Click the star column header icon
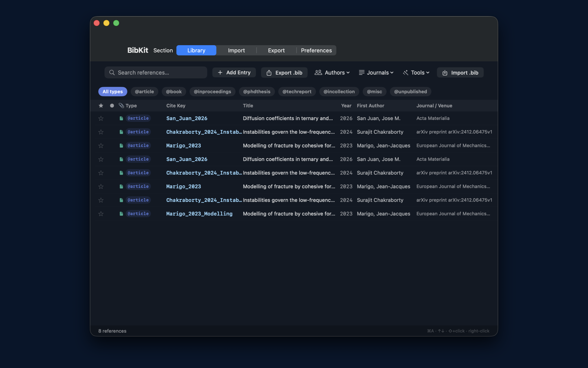This screenshot has height=368, width=588. tap(101, 105)
